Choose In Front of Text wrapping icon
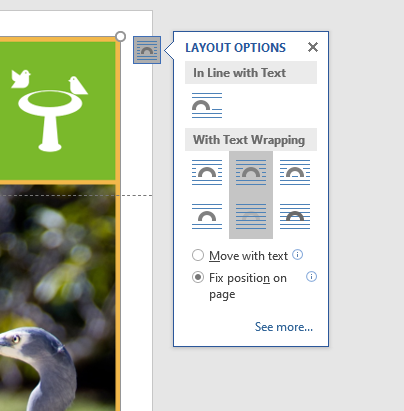 (x=295, y=217)
